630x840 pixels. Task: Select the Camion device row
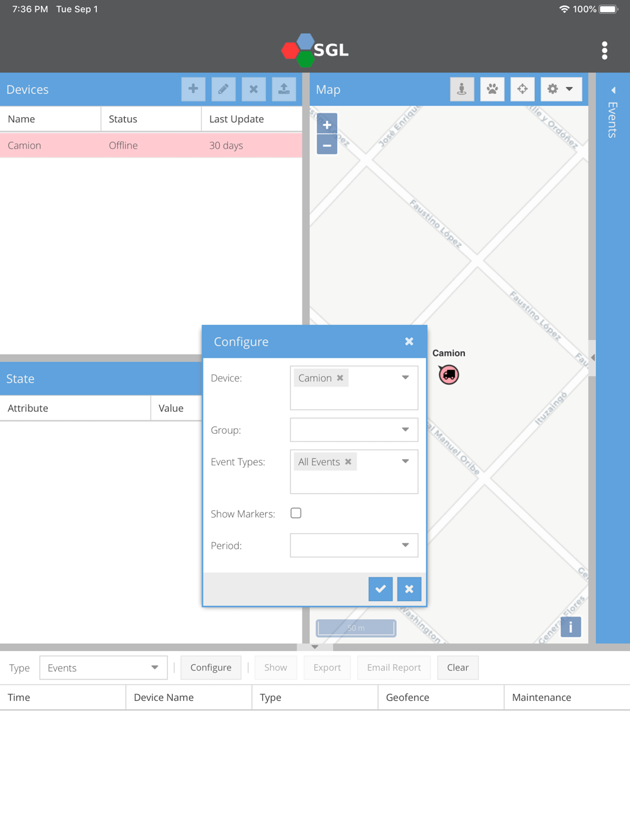(x=151, y=145)
